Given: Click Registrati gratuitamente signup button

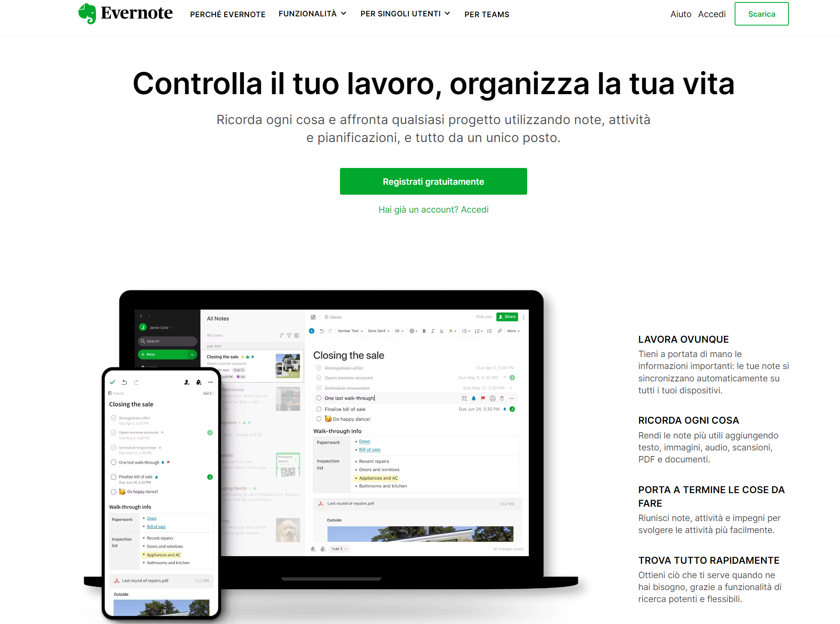Looking at the screenshot, I should (433, 181).
